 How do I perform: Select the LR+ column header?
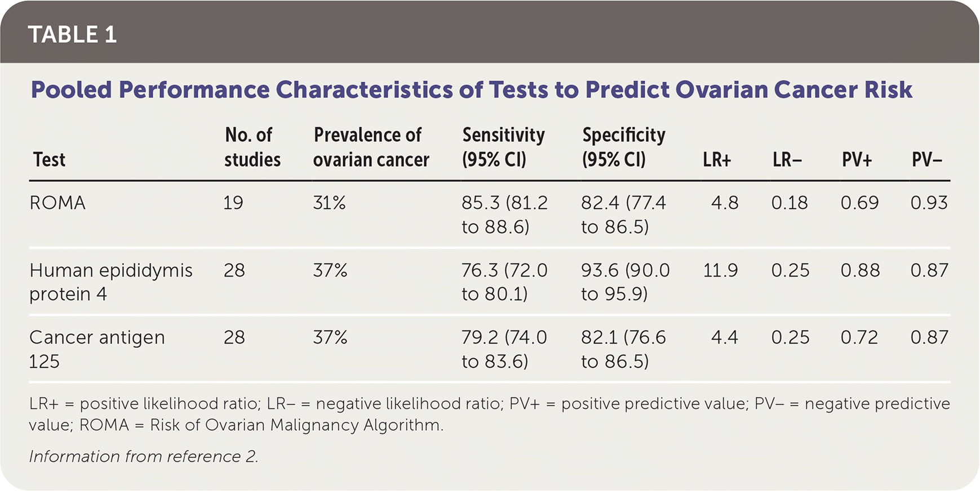(x=716, y=160)
